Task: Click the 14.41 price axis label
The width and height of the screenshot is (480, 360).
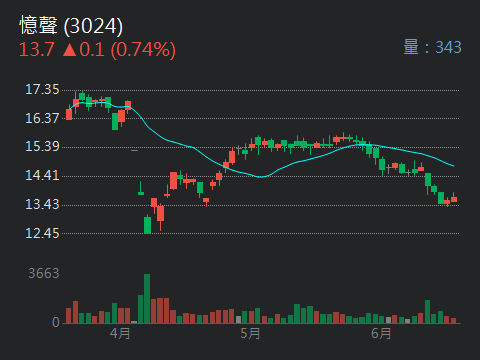Action: 42,175
